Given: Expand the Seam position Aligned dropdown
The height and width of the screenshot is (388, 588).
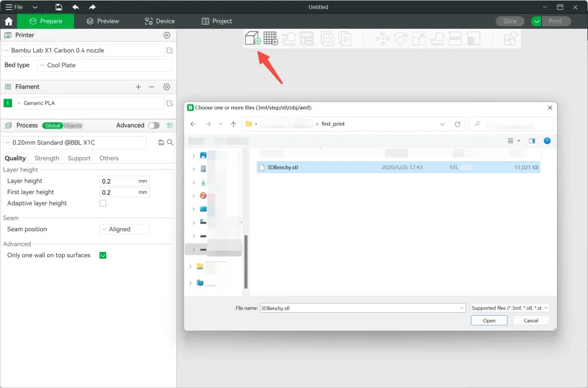Looking at the screenshot, I should [125, 229].
